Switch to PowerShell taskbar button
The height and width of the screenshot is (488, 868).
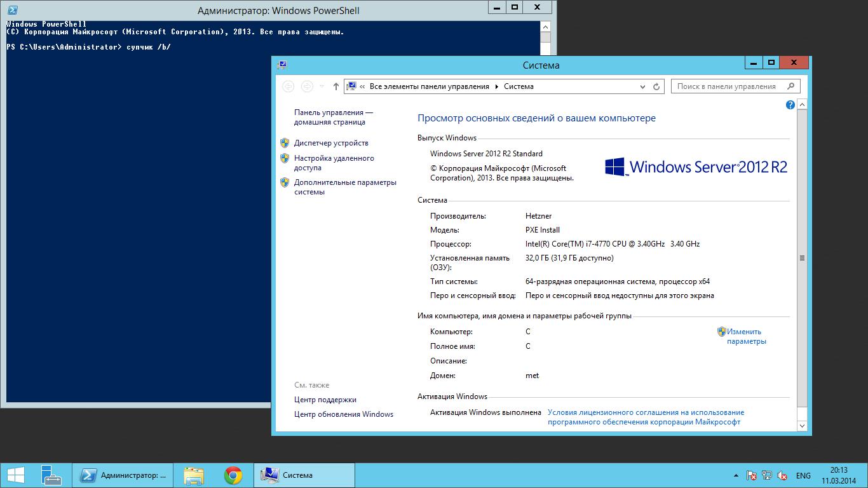(x=122, y=475)
